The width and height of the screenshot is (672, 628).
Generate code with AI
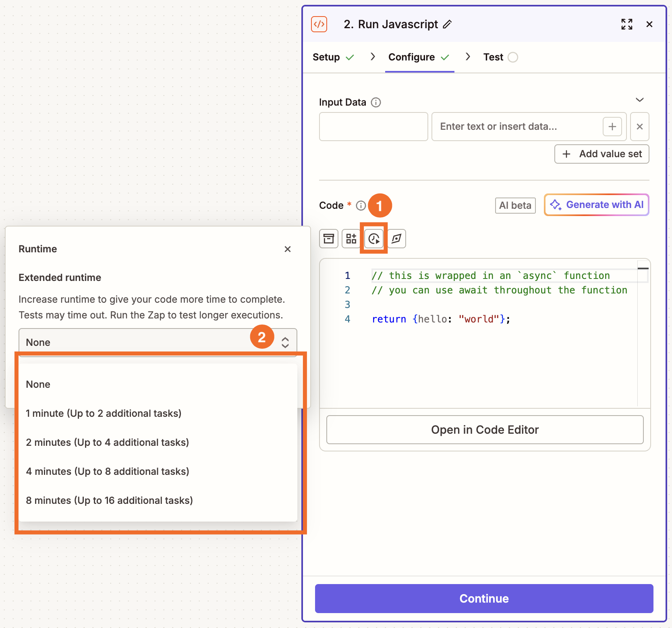[x=597, y=205]
